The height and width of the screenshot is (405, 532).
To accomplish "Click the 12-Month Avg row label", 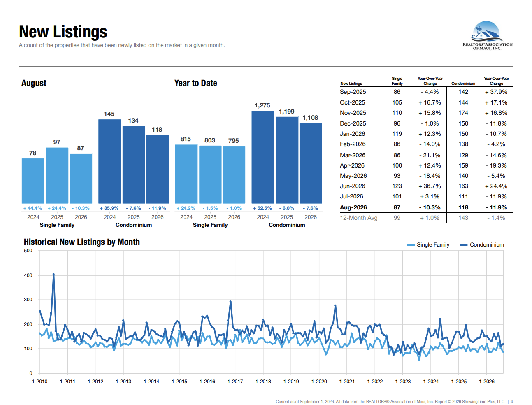I will [358, 218].
